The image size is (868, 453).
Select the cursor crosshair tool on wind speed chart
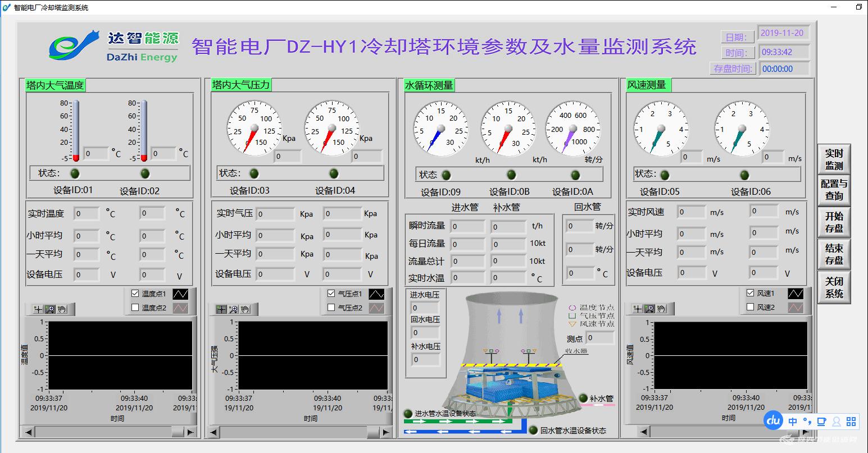tap(637, 309)
